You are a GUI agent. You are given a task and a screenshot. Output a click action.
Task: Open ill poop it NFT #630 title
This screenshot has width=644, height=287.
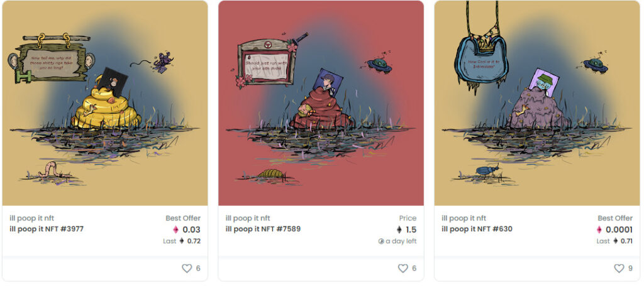point(477,229)
